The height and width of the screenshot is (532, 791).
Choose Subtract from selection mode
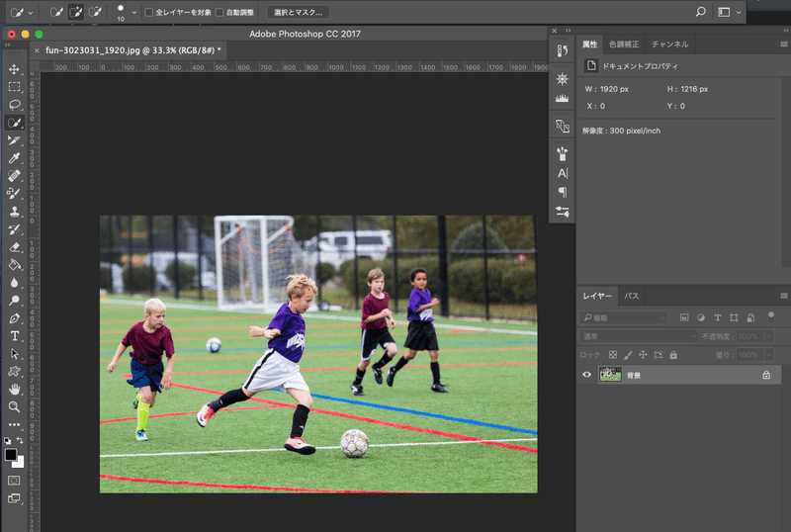point(95,12)
